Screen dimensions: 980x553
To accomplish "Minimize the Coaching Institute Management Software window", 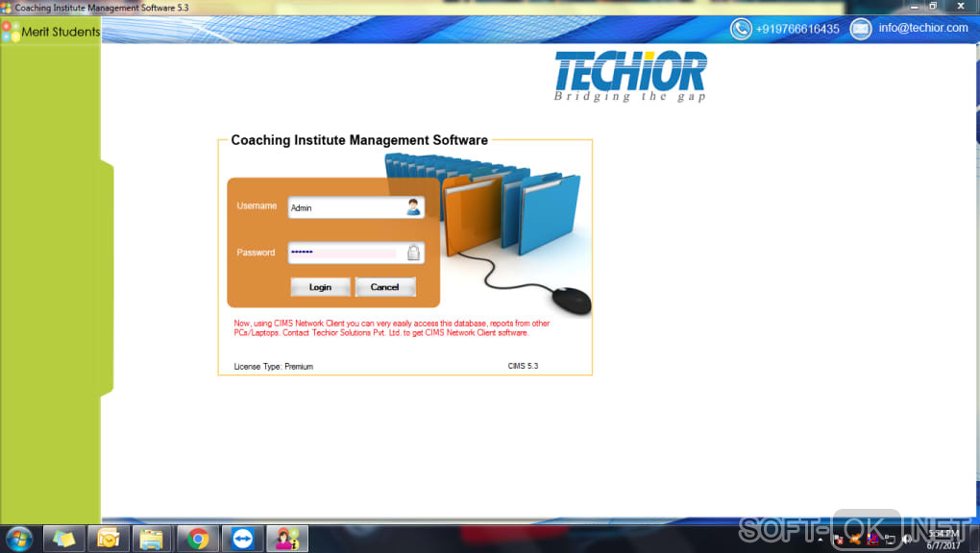I will [914, 7].
